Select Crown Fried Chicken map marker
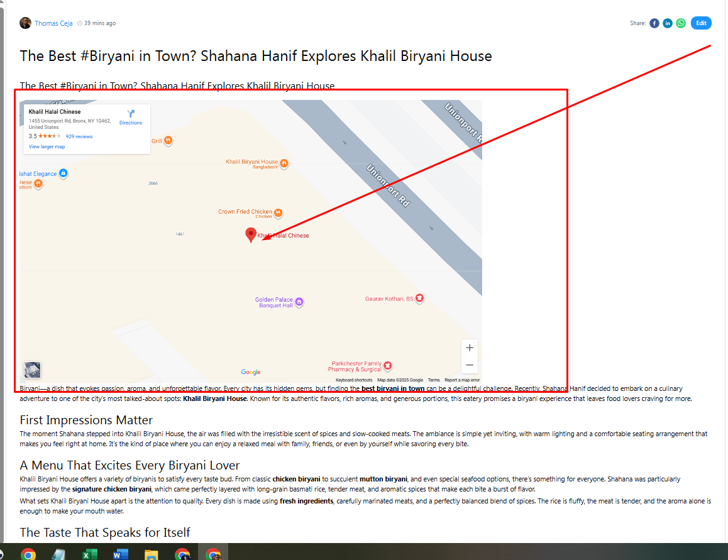This screenshot has width=728, height=560. pos(278,212)
